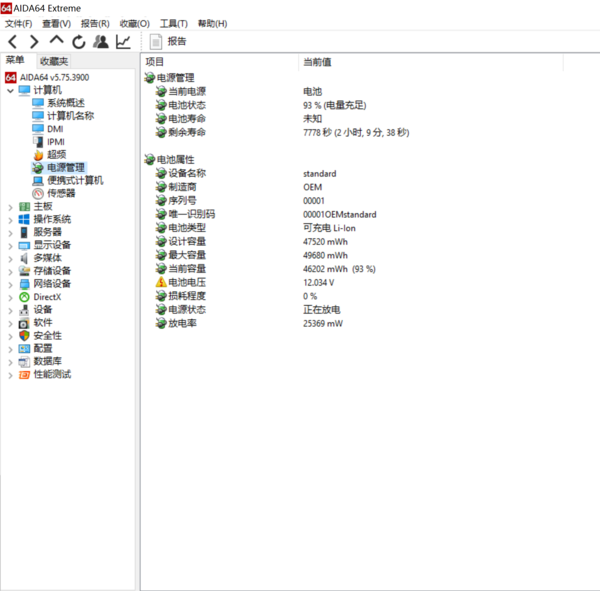Expand the 服务器 tree node
The width and height of the screenshot is (600, 591).
click(x=11, y=233)
